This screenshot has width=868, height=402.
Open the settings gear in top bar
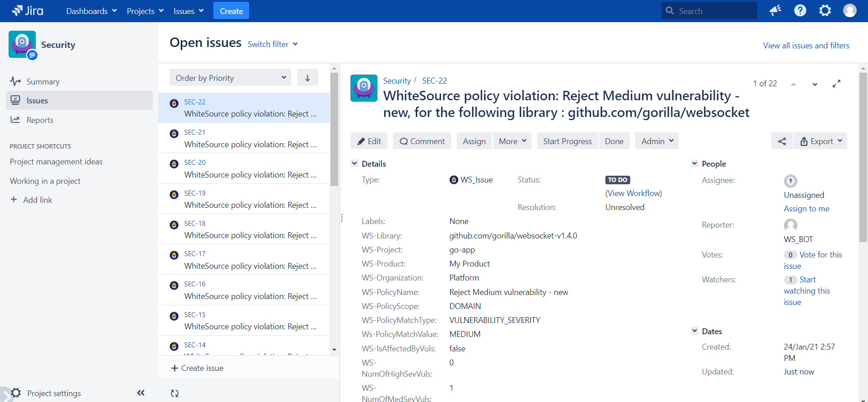[825, 10]
